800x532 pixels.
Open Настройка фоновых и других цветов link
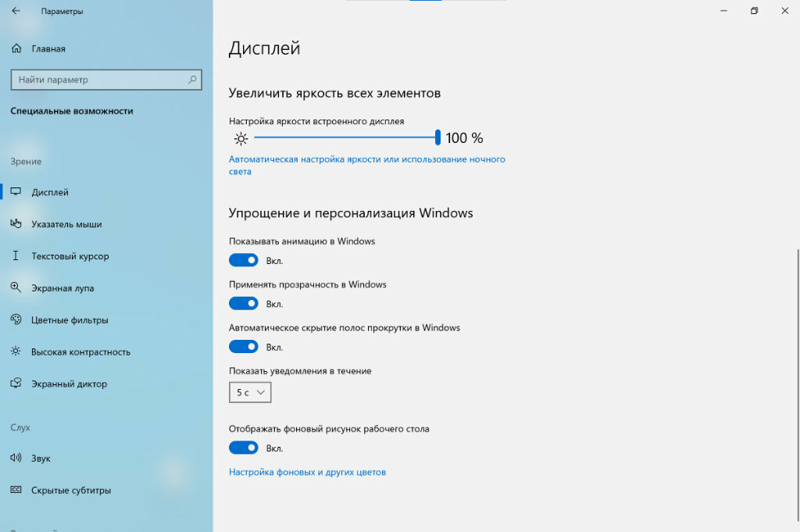click(x=307, y=473)
